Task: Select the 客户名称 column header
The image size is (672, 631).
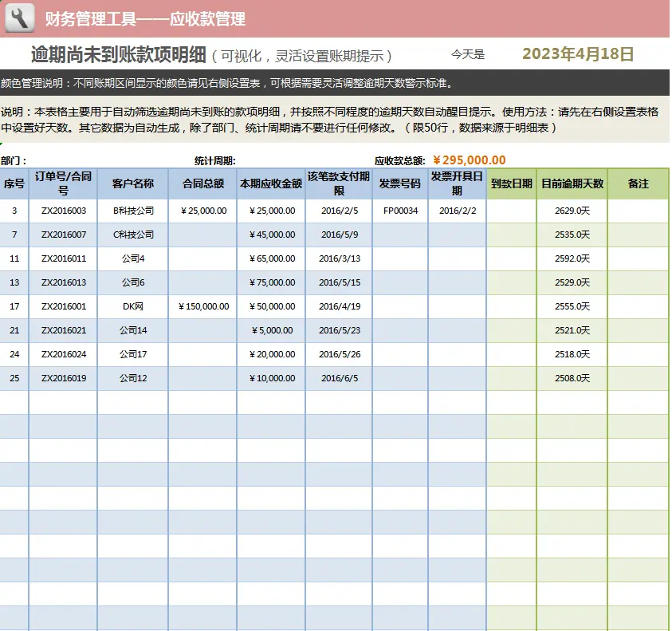Action: pos(132,184)
